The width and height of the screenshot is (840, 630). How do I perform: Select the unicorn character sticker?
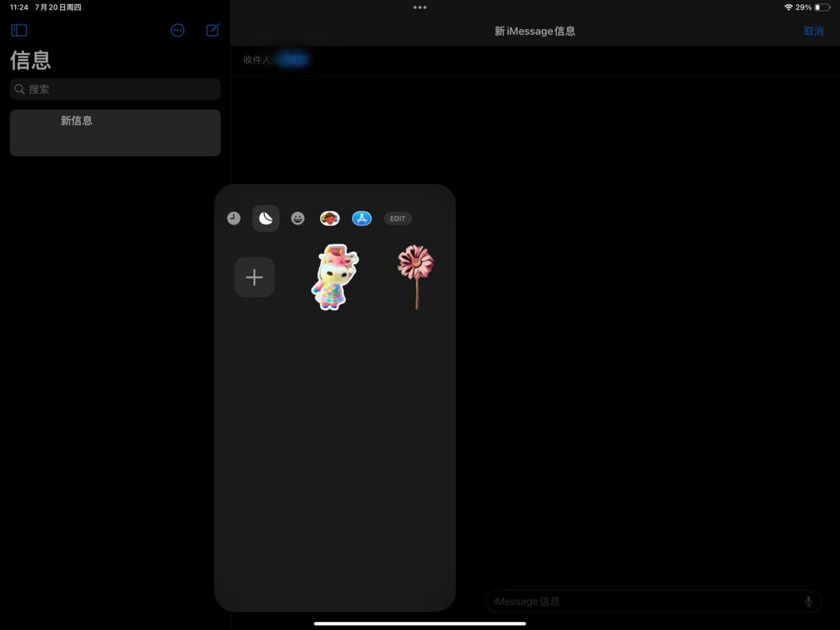tap(334, 277)
